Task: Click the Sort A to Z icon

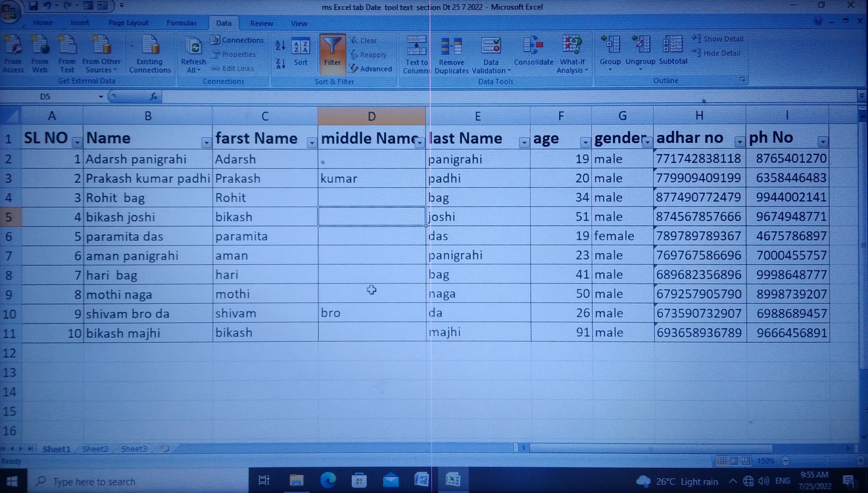Action: point(280,45)
